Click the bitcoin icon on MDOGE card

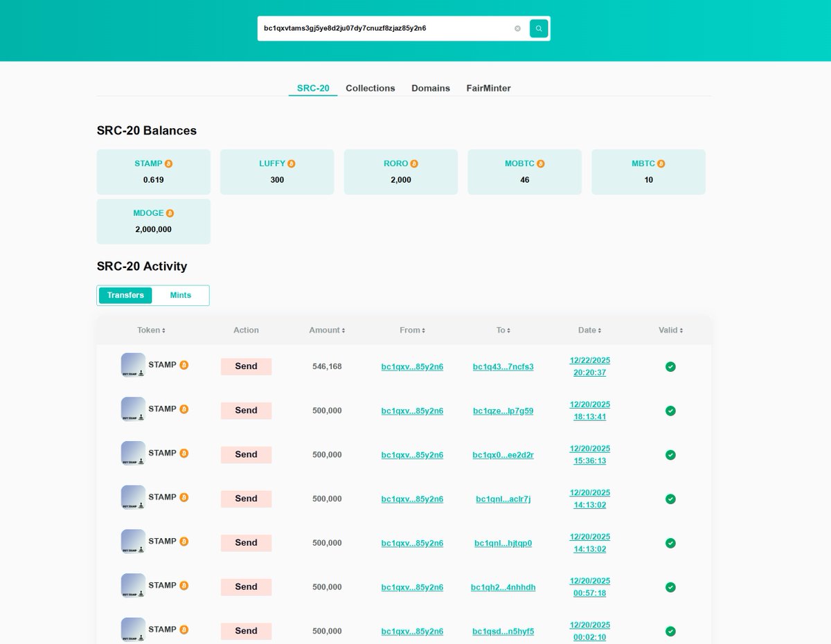[170, 213]
